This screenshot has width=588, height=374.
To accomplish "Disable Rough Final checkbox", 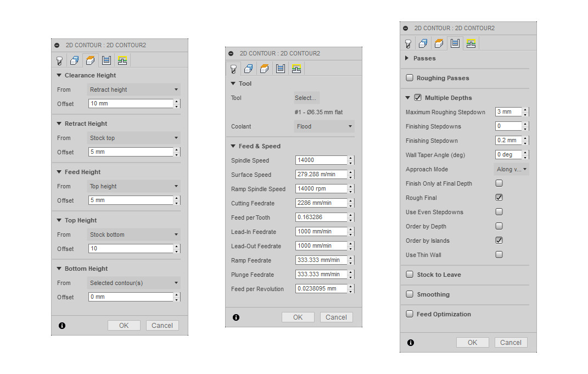I will pyautogui.click(x=499, y=197).
